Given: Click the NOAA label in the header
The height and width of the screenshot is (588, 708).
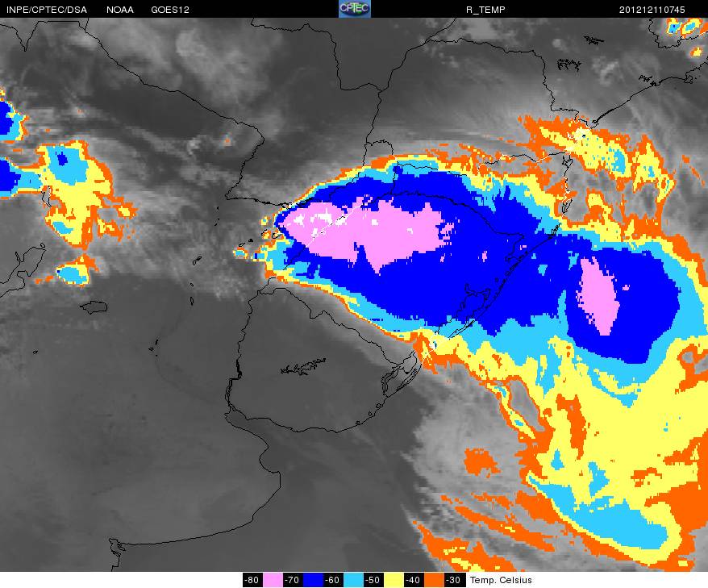Looking at the screenshot, I should [x=120, y=10].
